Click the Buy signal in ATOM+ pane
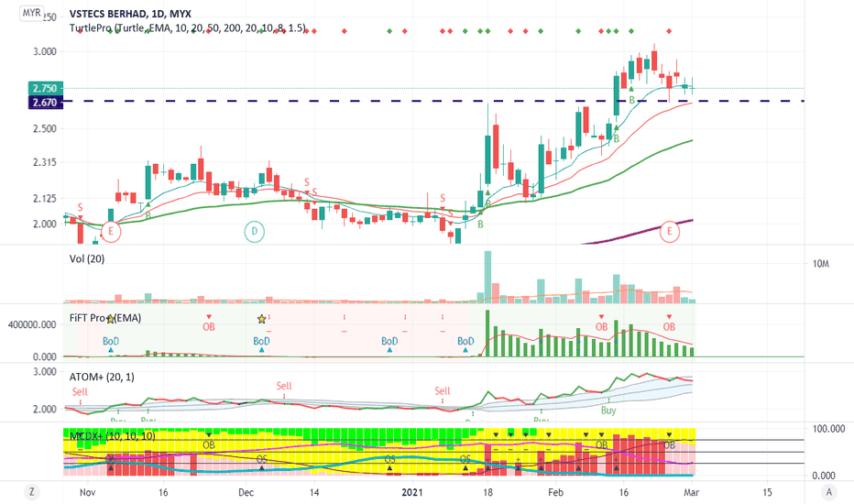The width and height of the screenshot is (854, 504). [608, 411]
